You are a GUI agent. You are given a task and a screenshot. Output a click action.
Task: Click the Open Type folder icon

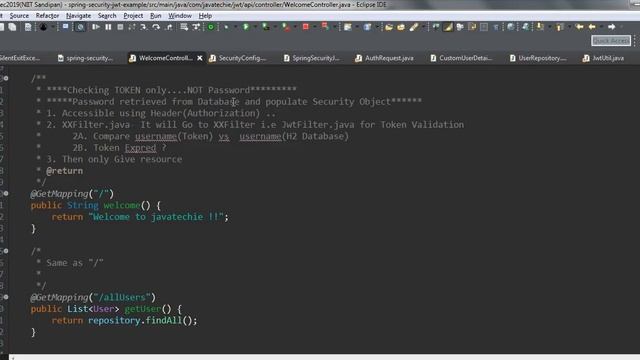pos(389,27)
